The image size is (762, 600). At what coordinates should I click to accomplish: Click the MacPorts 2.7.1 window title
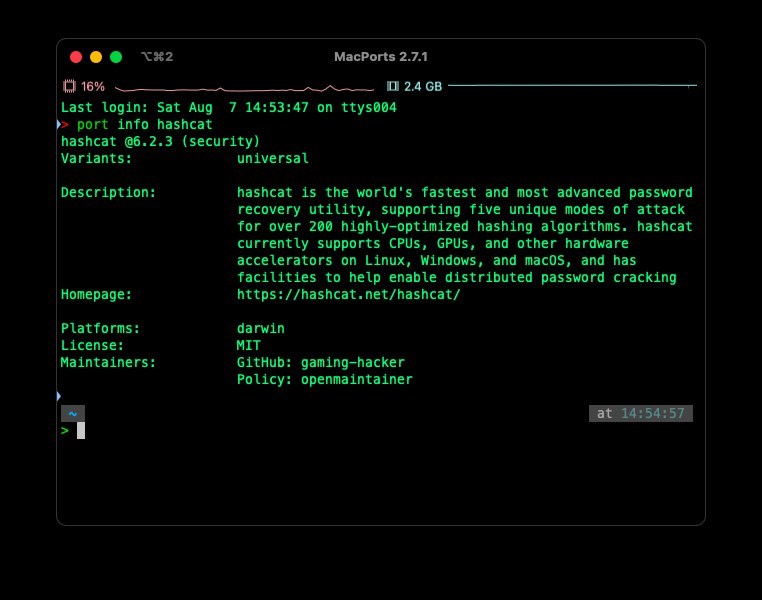pos(381,57)
